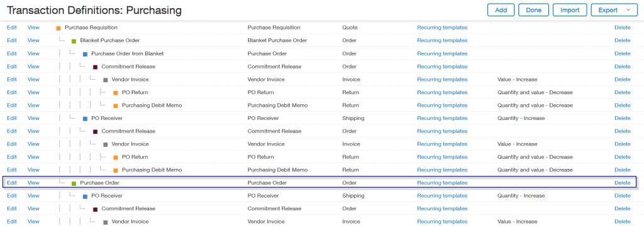This screenshot has height=226, width=644.
Task: Edit the Purchase Order from Blanket definition
Action: [x=12, y=53]
